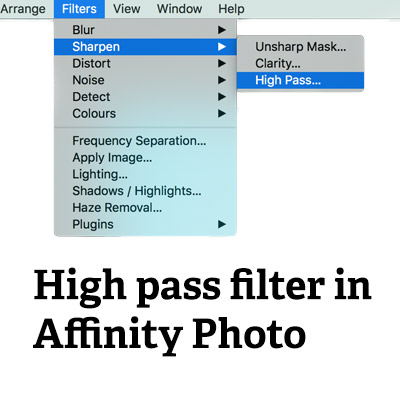Image resolution: width=400 pixels, height=400 pixels.
Task: Open the Window menu
Action: click(x=179, y=9)
